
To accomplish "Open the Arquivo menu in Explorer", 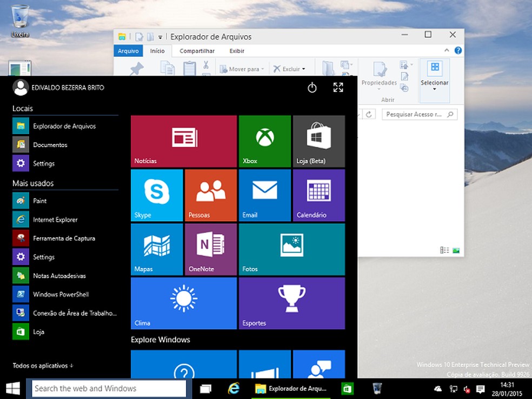I will (128, 50).
